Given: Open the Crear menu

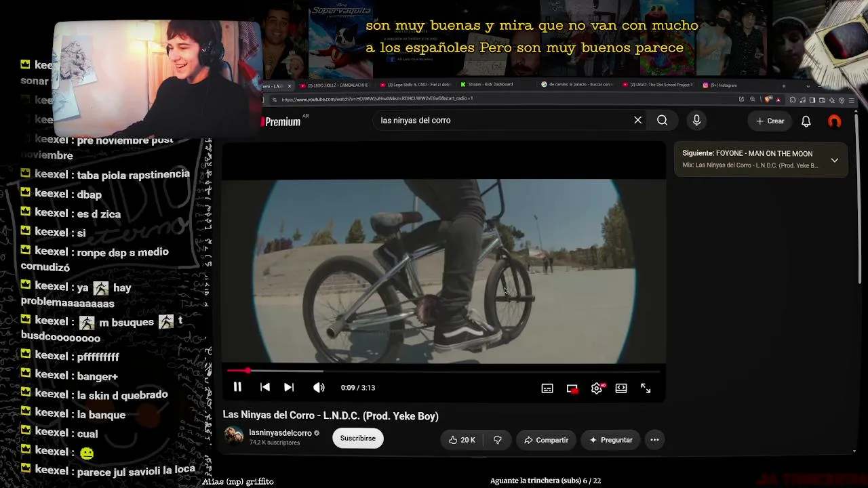Looking at the screenshot, I should coord(770,121).
